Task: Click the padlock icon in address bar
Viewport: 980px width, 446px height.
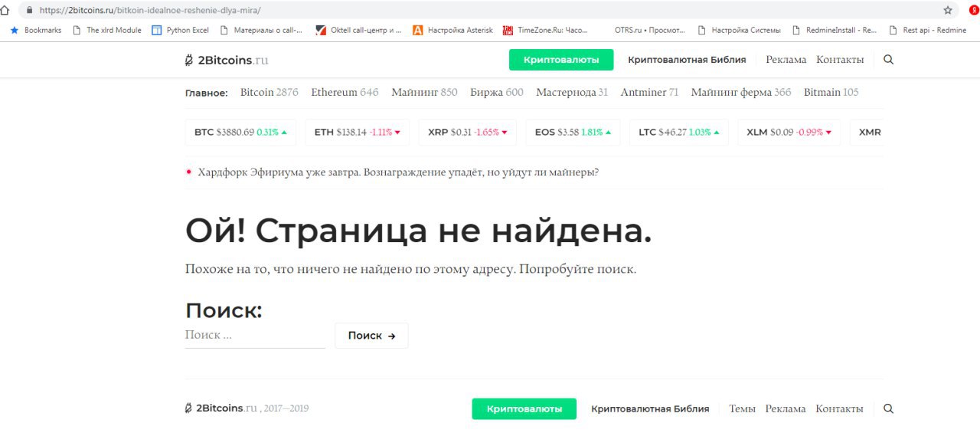Action: 30,11
